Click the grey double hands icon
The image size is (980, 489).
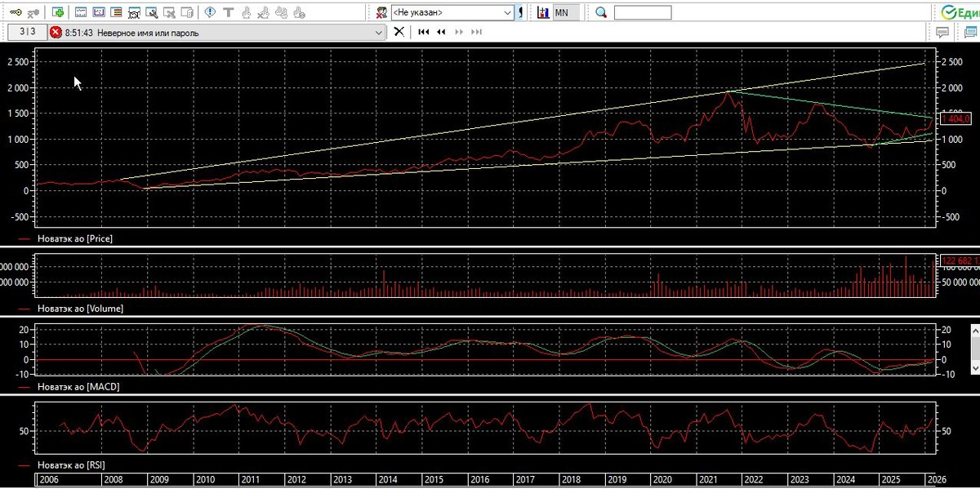[x=282, y=12]
